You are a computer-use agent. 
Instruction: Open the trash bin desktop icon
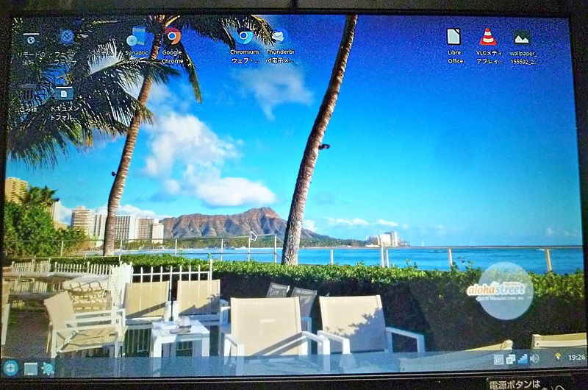point(28,93)
